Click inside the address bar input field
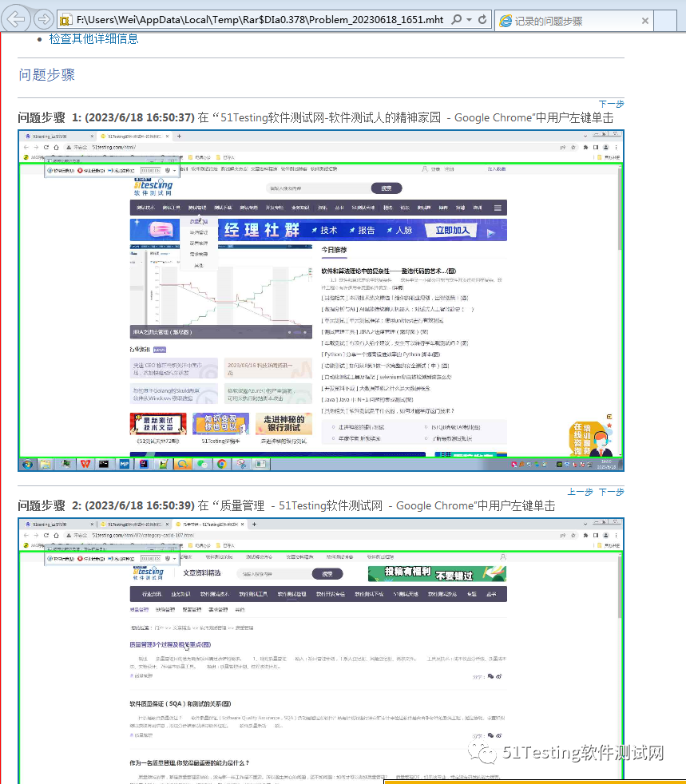Screen dimensions: 686x784 tap(240, 19)
